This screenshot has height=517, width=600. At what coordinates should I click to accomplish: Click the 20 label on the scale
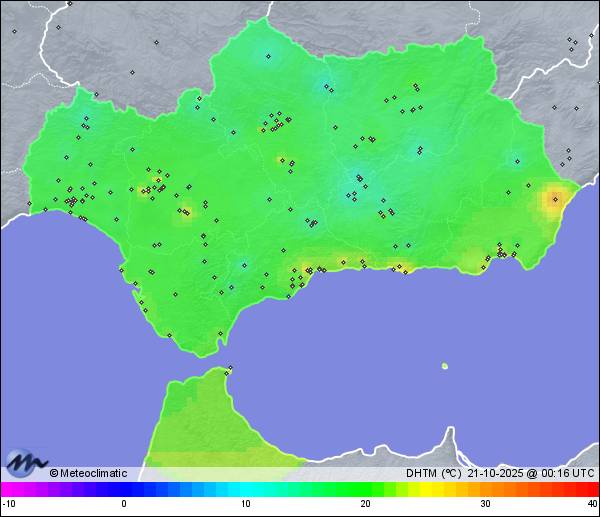click(x=365, y=504)
